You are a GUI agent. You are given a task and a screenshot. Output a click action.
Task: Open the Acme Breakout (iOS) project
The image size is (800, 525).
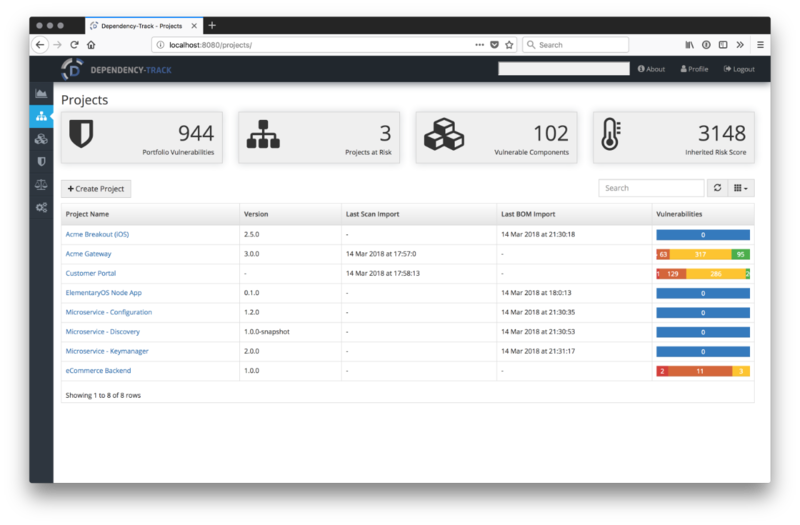pos(97,234)
